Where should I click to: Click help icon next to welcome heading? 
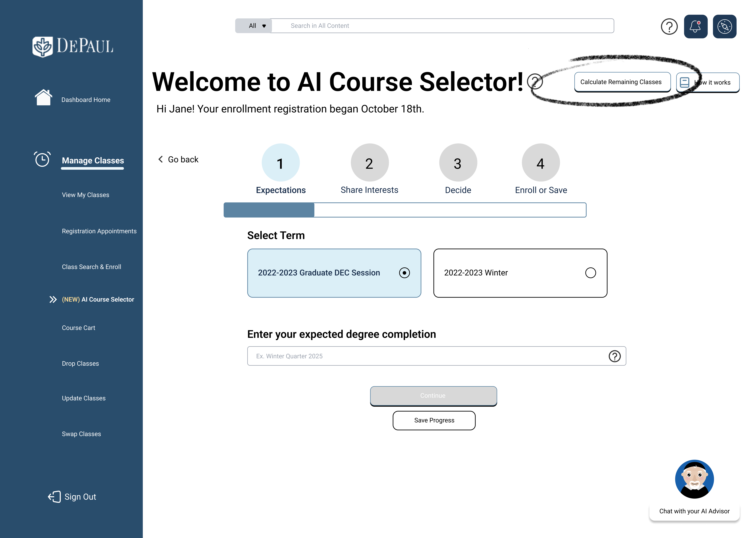(535, 81)
